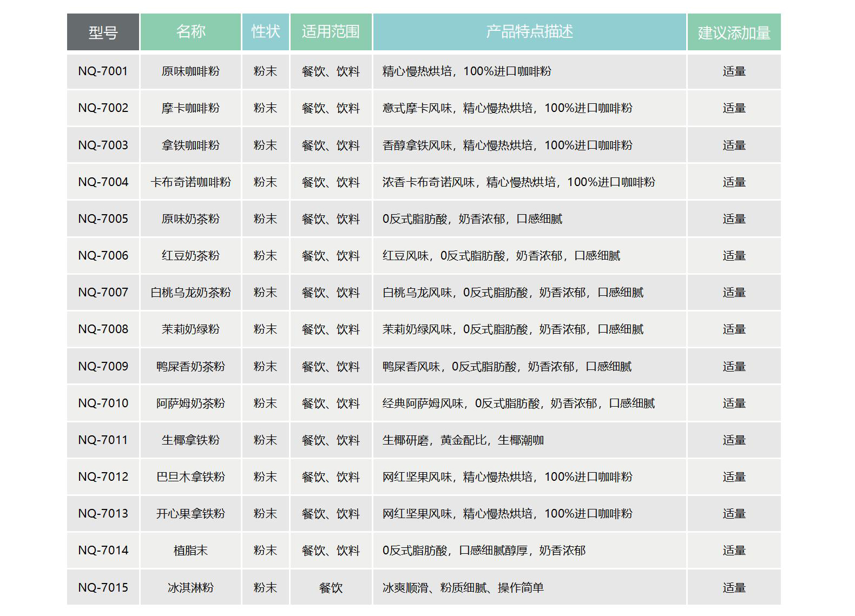The width and height of the screenshot is (855, 616).
Task: Click product name 卡布奇诺咖啡粉
Action: click(x=190, y=182)
